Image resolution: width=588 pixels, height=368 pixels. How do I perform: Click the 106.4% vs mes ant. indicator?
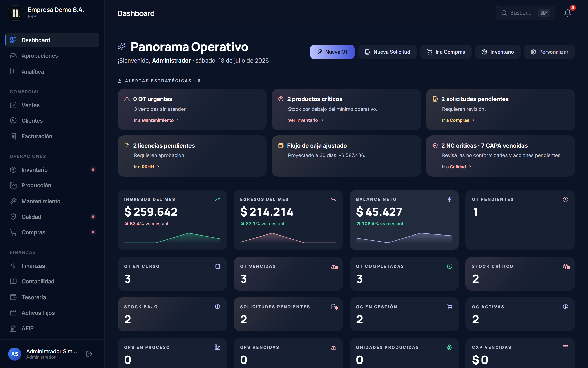pos(381,224)
